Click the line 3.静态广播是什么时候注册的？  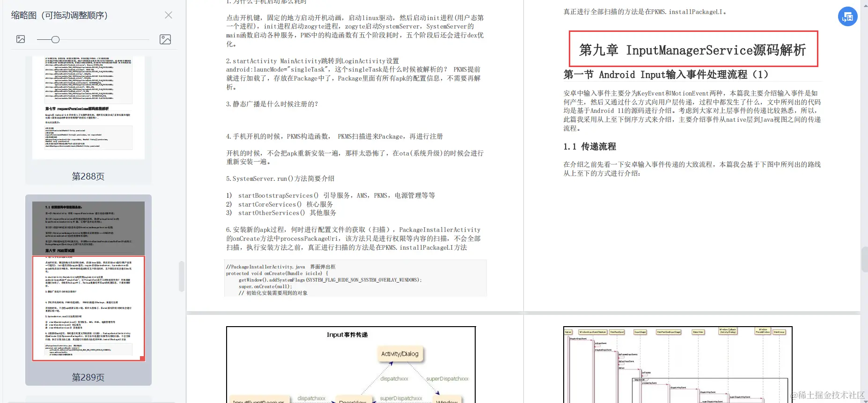click(x=272, y=104)
